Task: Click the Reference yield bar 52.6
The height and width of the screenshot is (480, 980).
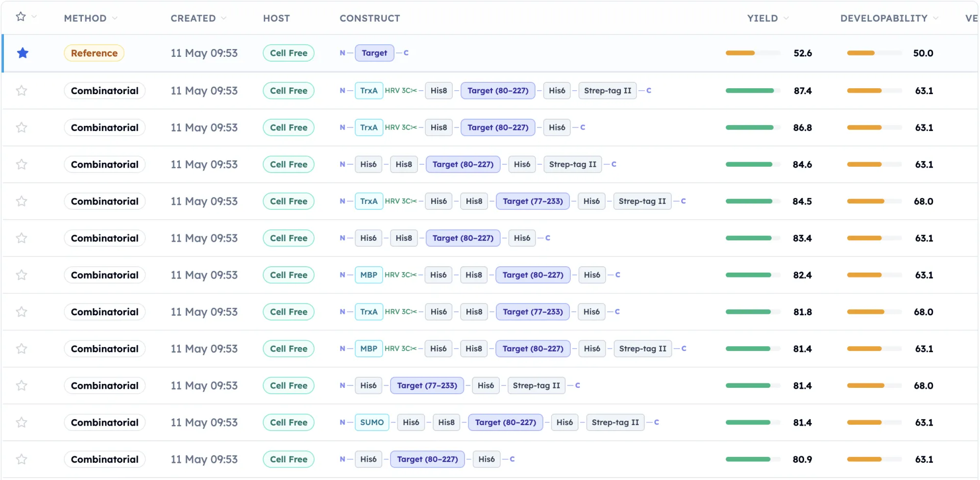Action: click(753, 53)
